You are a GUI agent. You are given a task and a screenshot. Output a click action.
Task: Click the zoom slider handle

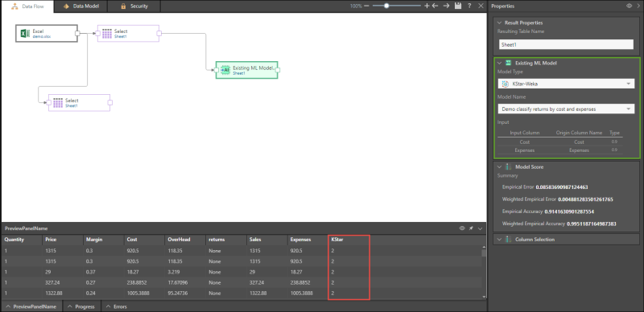click(x=386, y=6)
